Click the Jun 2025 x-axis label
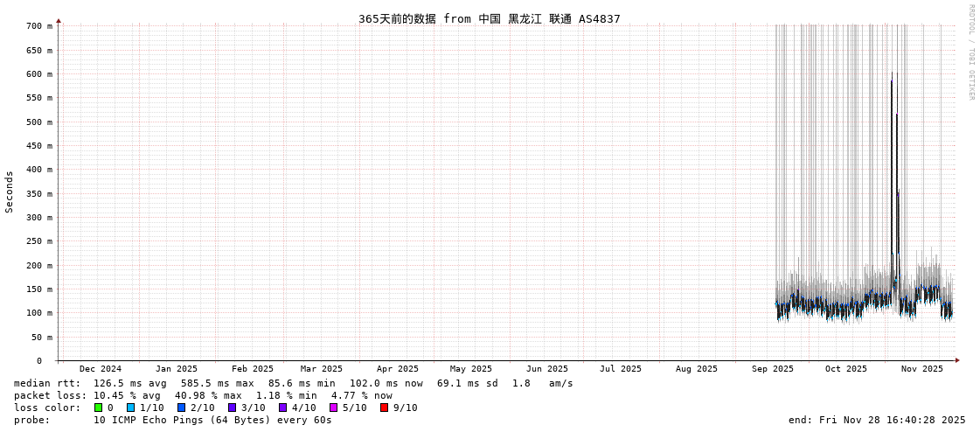980x432 pixels. pos(546,369)
